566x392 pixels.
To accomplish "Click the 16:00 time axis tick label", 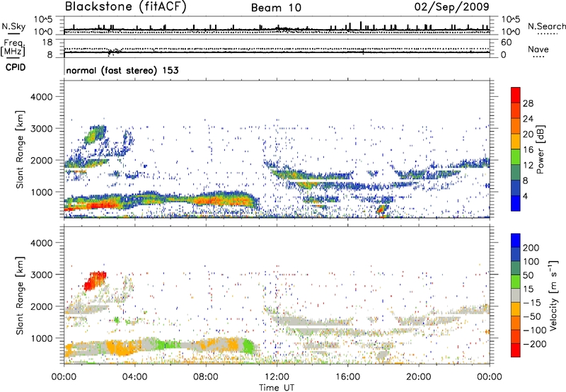I will click(347, 377).
